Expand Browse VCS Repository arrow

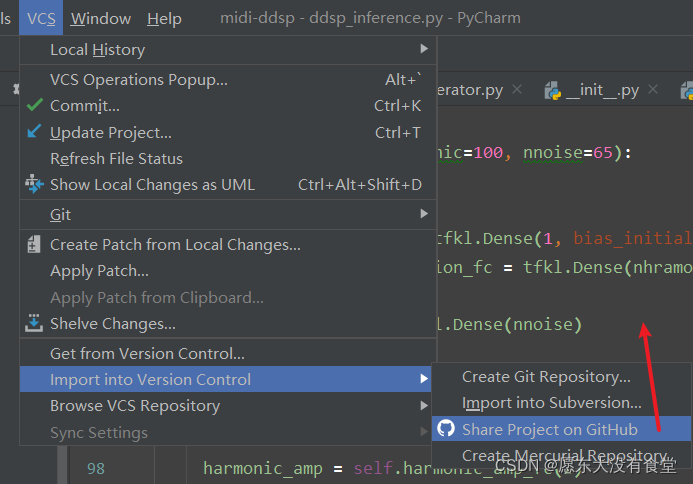pyautogui.click(x=424, y=405)
